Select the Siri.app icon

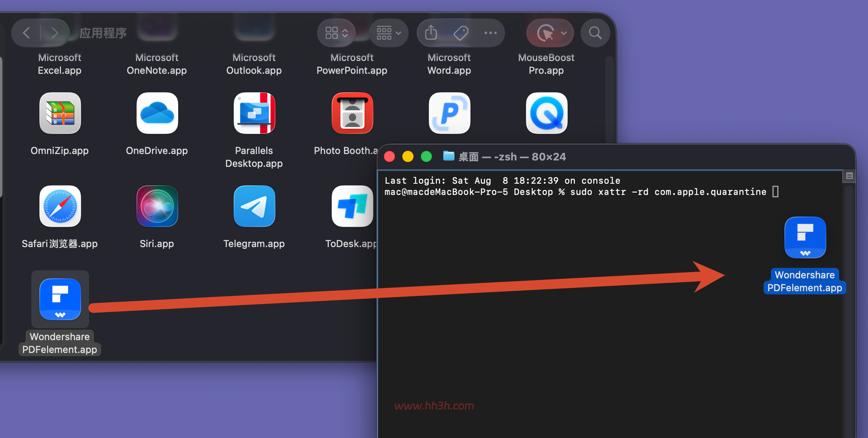(157, 206)
